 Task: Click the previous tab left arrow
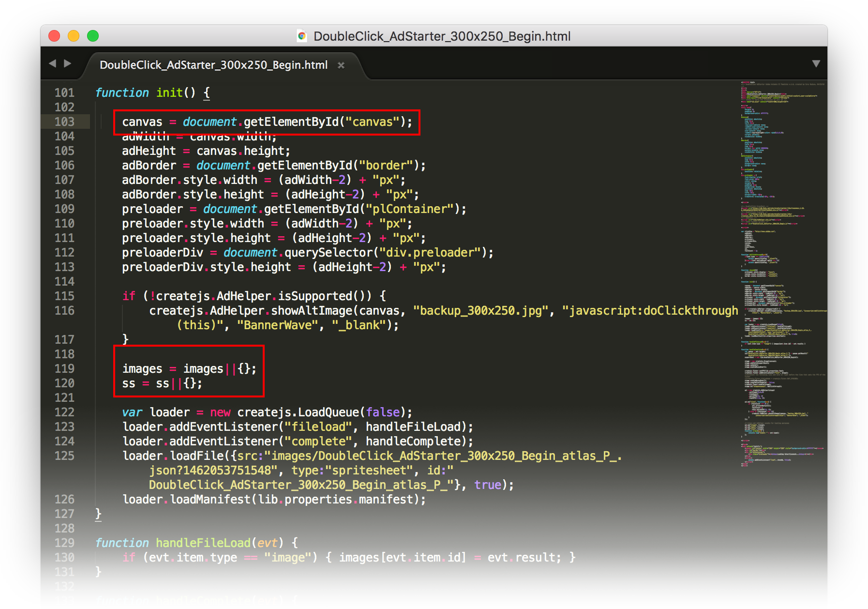53,63
